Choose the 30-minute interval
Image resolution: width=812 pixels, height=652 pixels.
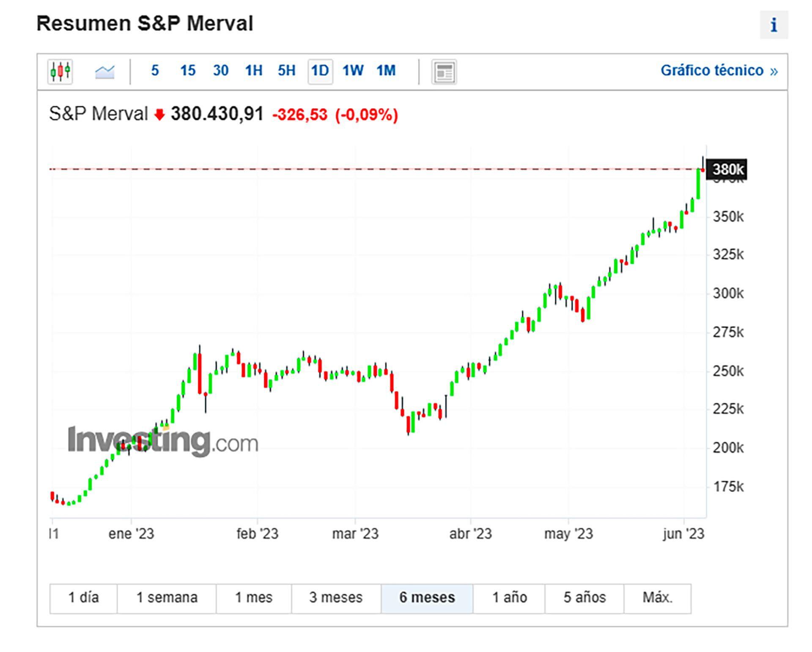(221, 71)
